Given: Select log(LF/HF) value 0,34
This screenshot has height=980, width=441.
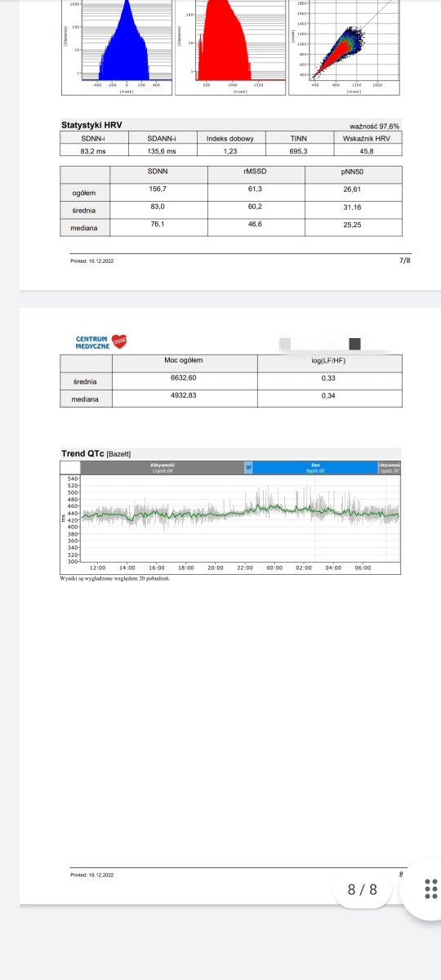Looking at the screenshot, I should 329,396.
